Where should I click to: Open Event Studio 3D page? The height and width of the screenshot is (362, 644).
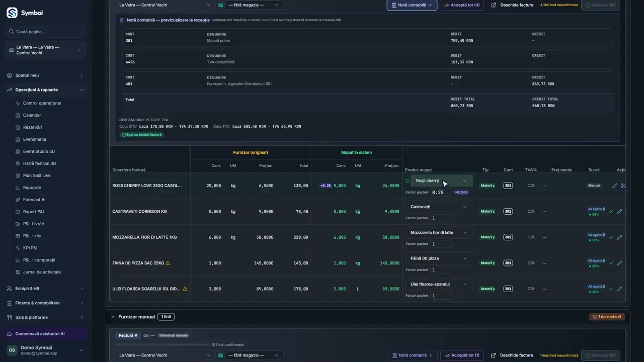39,151
